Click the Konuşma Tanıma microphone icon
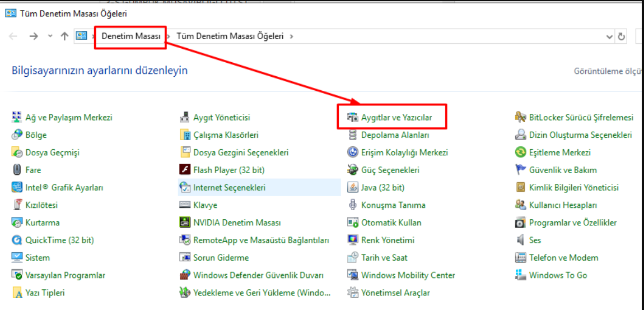The width and height of the screenshot is (644, 310). [353, 205]
